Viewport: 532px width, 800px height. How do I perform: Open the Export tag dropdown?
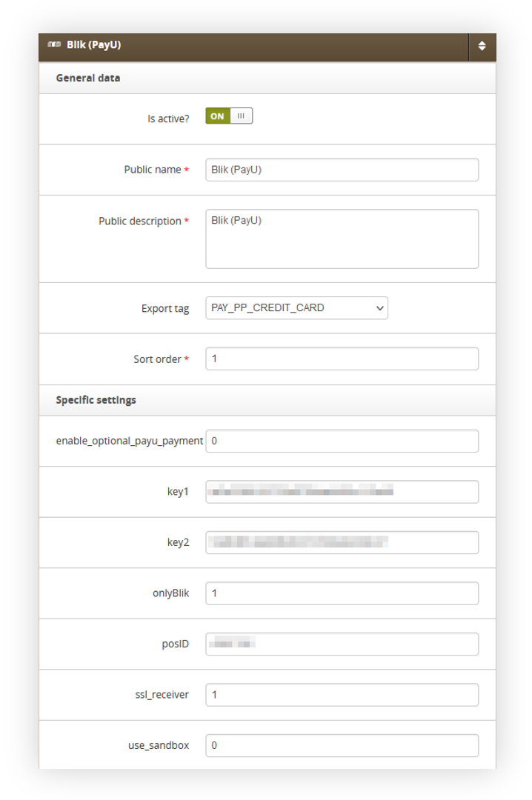[x=296, y=307]
